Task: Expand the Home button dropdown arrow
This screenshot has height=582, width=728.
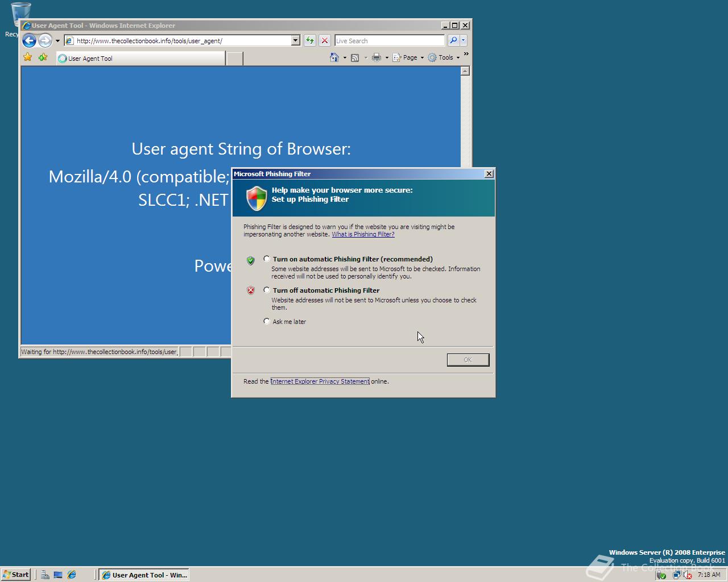Action: [345, 57]
